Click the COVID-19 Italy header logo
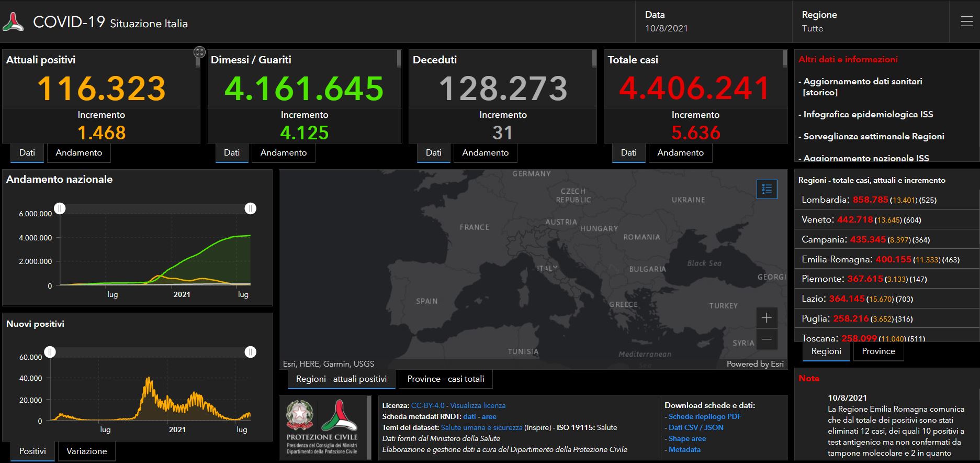 tap(13, 23)
